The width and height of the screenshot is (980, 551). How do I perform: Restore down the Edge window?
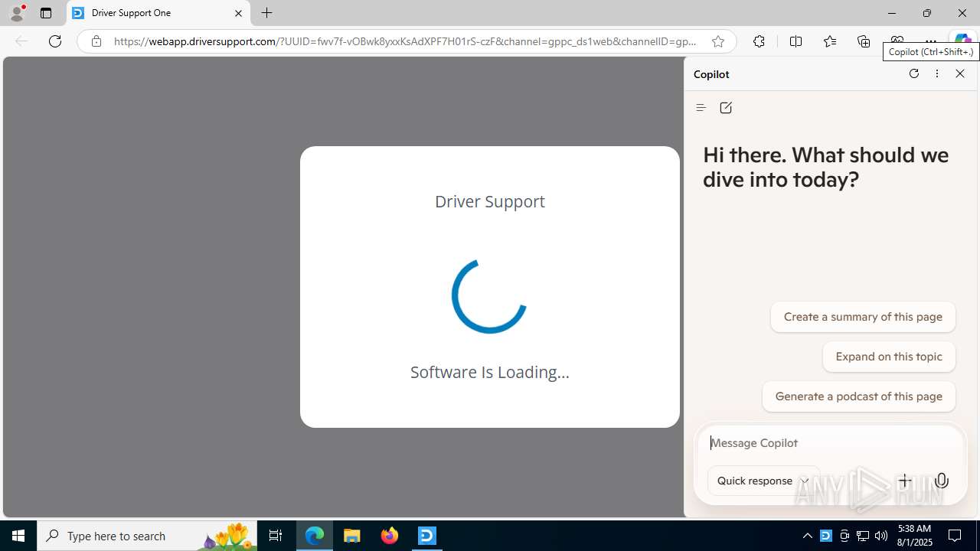point(926,13)
